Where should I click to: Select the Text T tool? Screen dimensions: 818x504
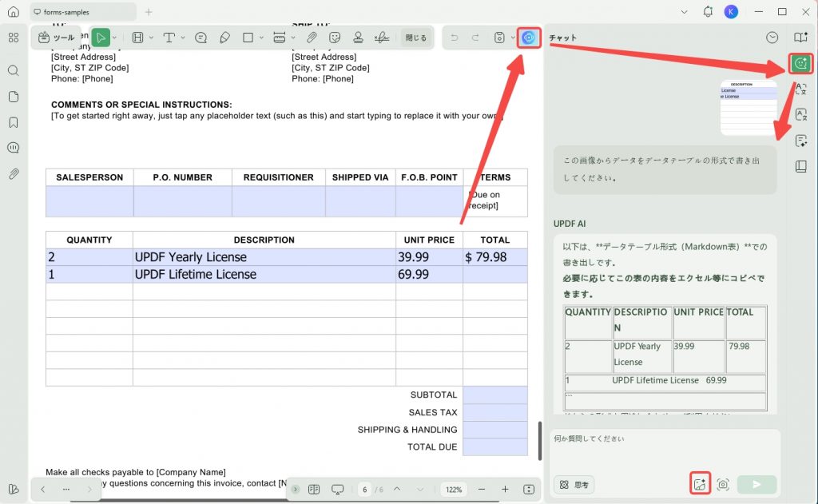tap(169, 38)
